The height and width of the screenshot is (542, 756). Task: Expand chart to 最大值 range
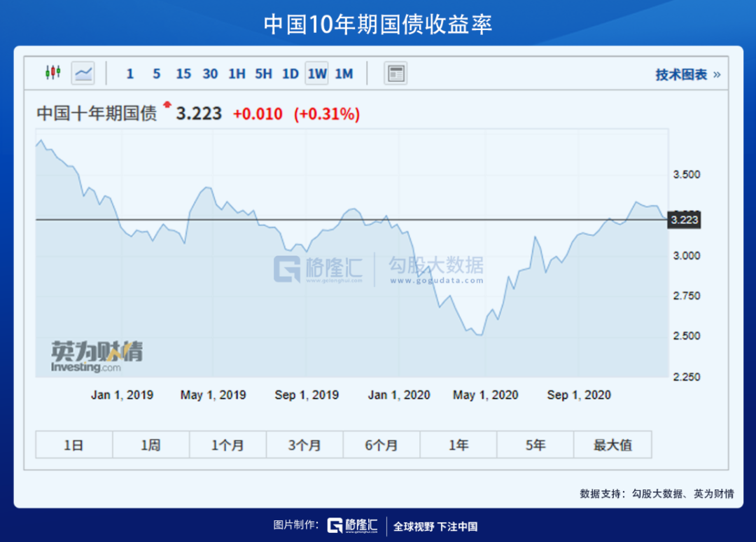(x=612, y=445)
